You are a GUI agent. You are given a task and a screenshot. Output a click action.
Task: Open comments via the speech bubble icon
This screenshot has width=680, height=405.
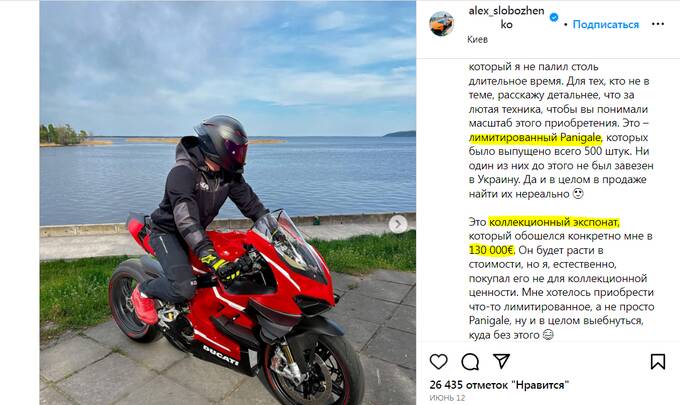pyautogui.click(x=470, y=362)
